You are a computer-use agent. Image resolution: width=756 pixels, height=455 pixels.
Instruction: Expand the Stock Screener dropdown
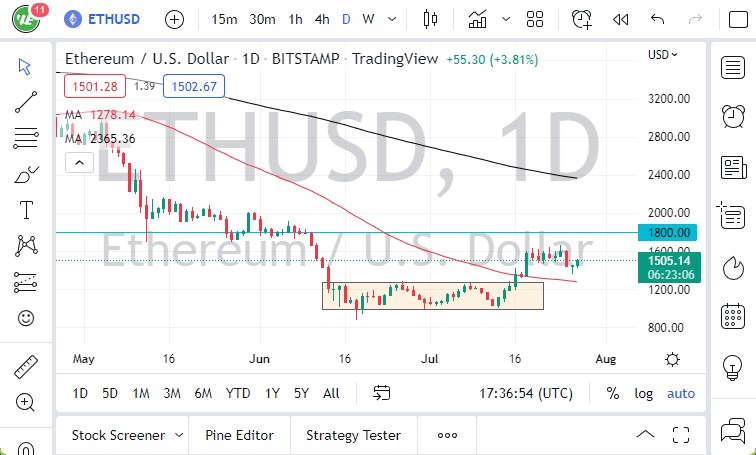[178, 435]
